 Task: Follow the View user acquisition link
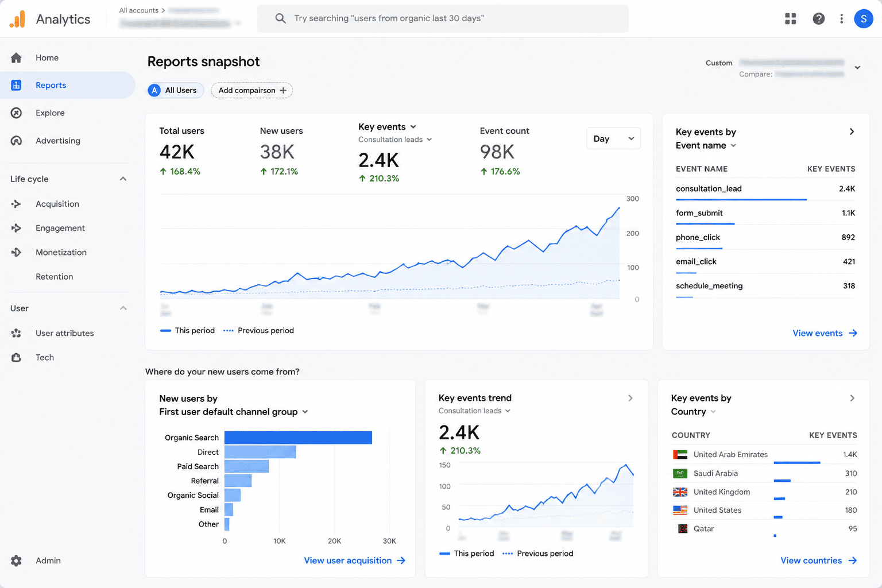(x=355, y=560)
